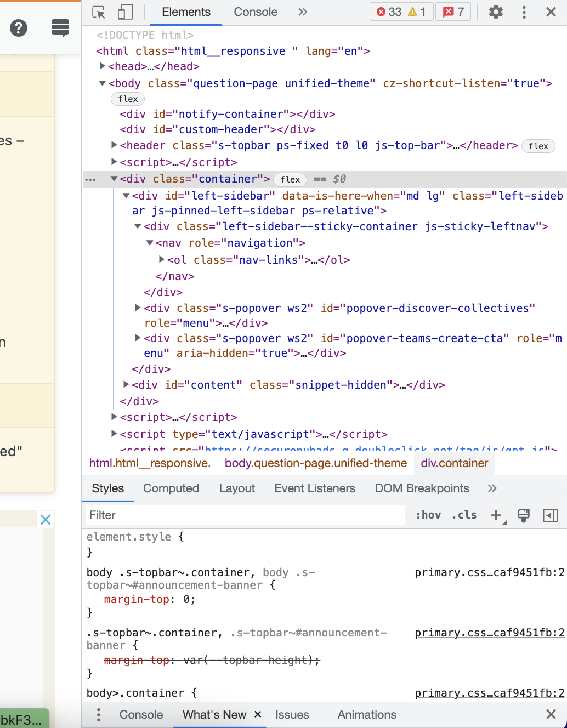567x728 pixels.
Task: Open the help question mark icon
Action: pos(19,27)
